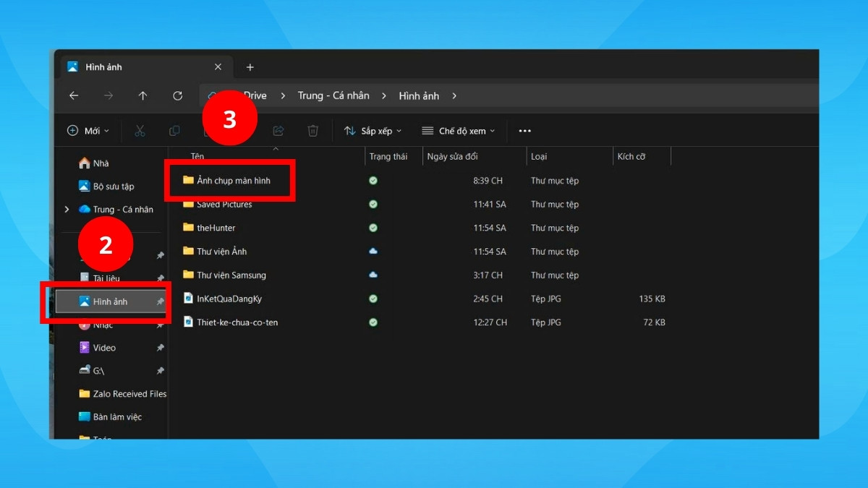
Task: Open the Sắp xếp sort dropdown
Action: coord(373,131)
